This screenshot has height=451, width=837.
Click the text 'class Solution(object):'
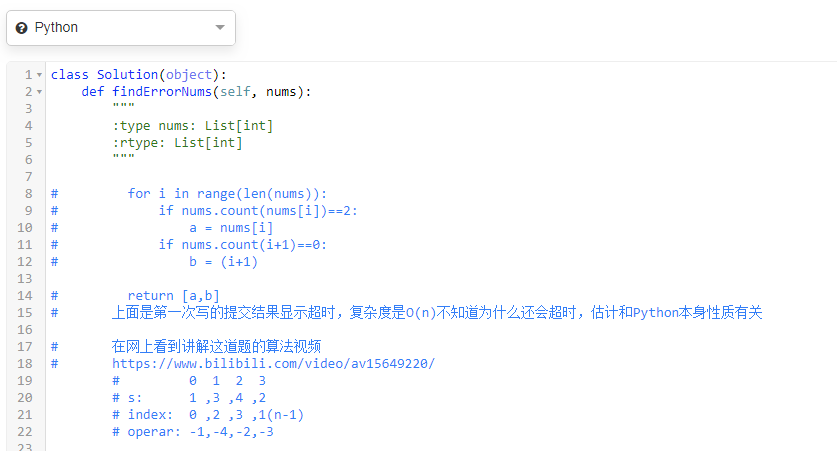tap(139, 75)
